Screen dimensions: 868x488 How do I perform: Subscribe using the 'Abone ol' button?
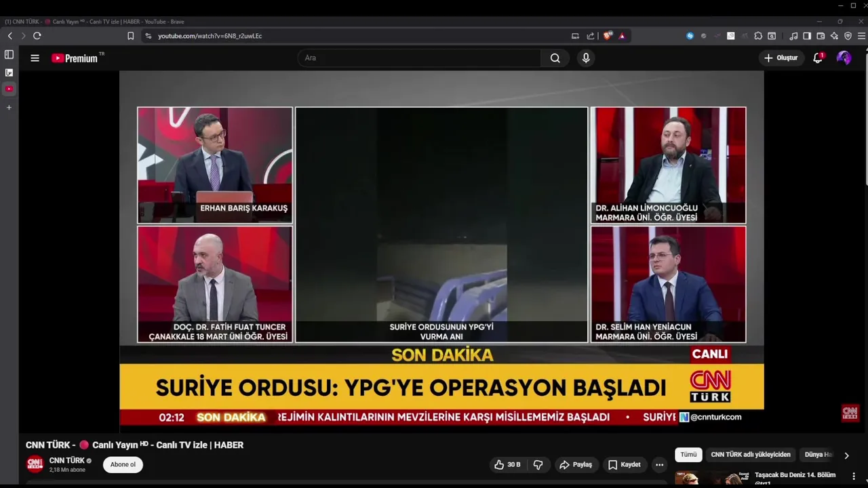click(x=123, y=465)
